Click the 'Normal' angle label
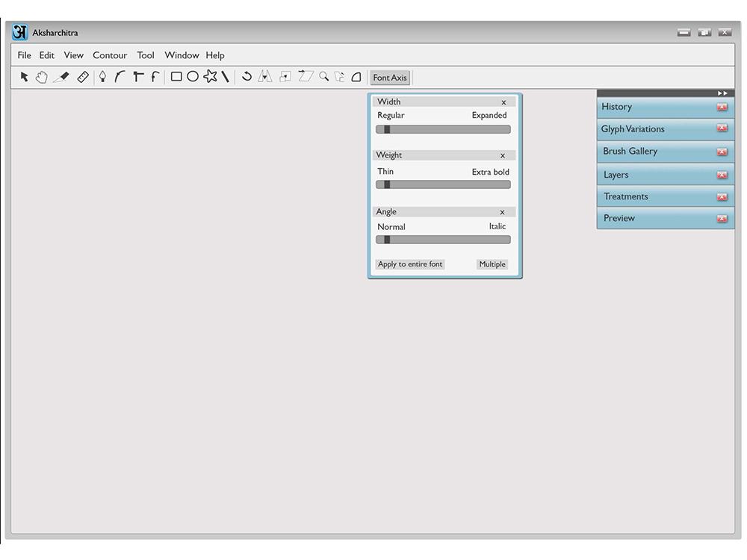 tap(391, 227)
